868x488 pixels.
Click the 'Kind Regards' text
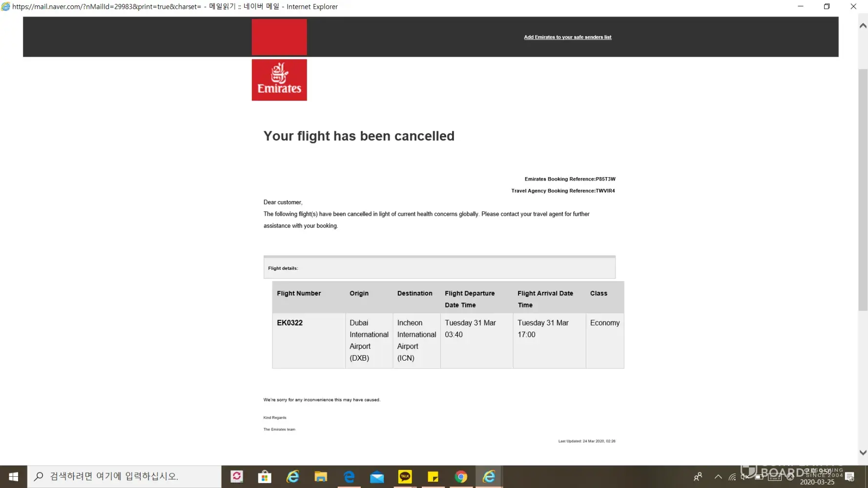coord(275,418)
